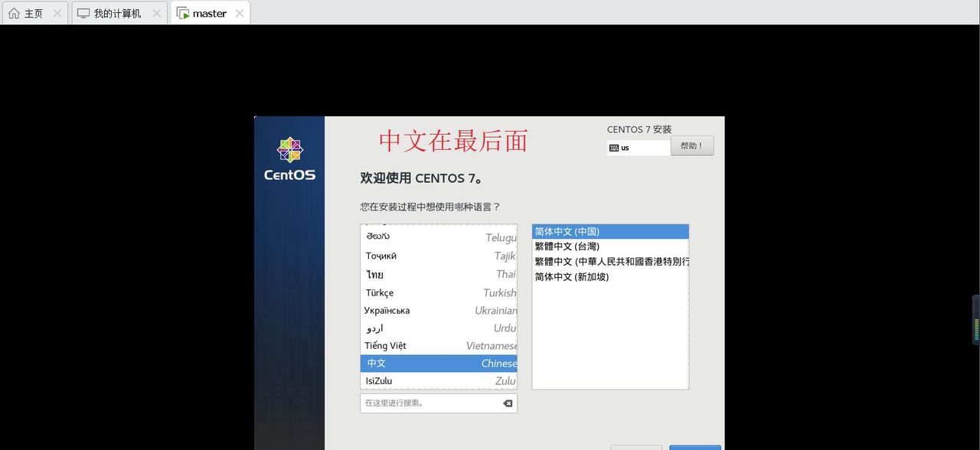Click the language search input field
Image resolution: width=980 pixels, height=450 pixels.
pos(429,403)
